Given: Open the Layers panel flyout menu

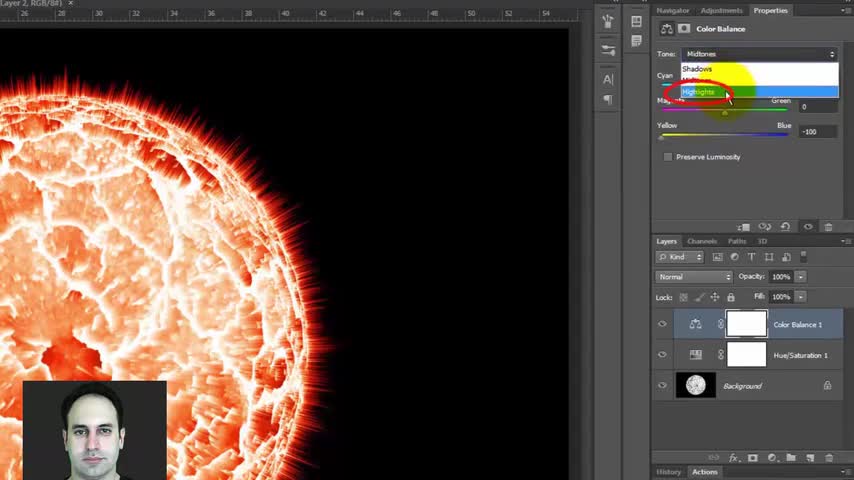Looking at the screenshot, I should coord(844,241).
